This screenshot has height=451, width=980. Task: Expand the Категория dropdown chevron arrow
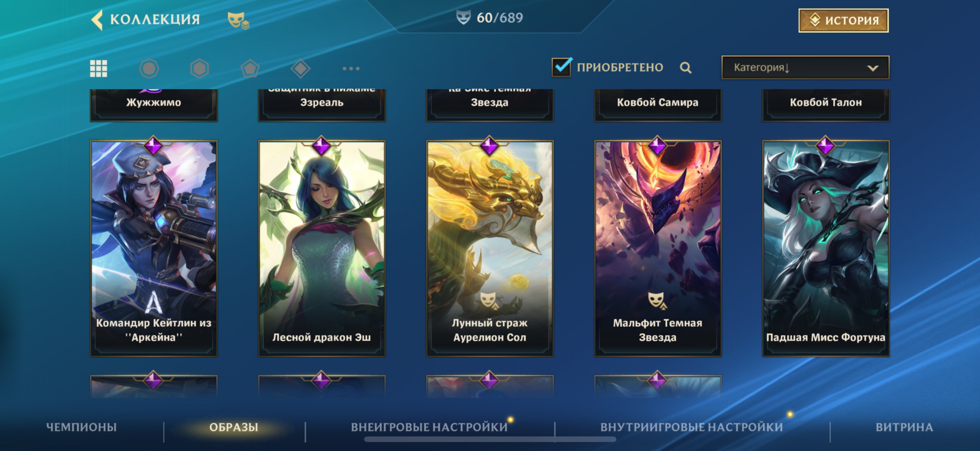click(872, 68)
